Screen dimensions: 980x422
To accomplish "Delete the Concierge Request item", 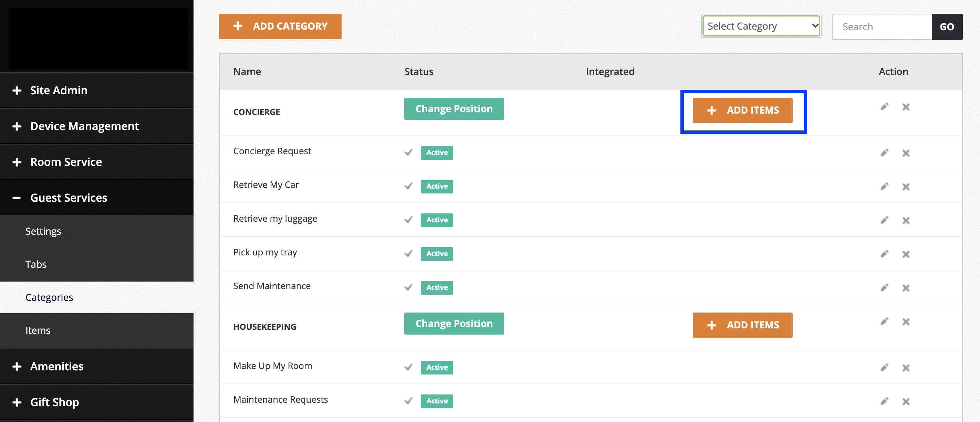I will (906, 153).
